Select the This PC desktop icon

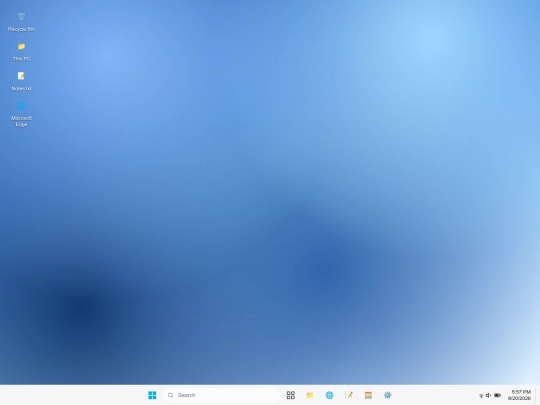[21, 52]
